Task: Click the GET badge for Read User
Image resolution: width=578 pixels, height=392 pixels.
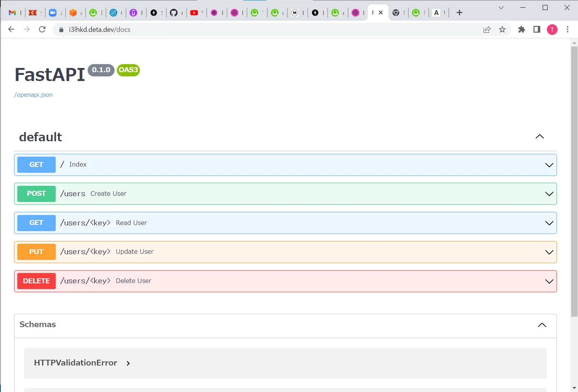Action: [37, 223]
